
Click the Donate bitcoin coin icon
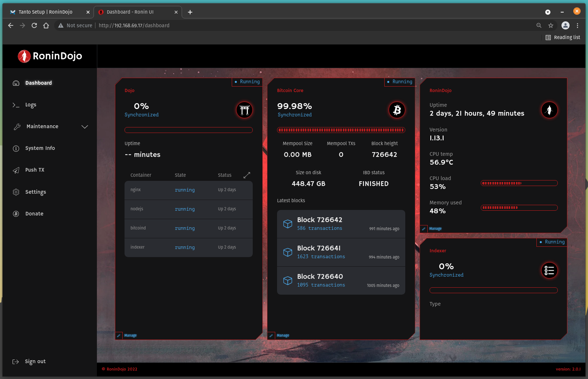tap(16, 214)
